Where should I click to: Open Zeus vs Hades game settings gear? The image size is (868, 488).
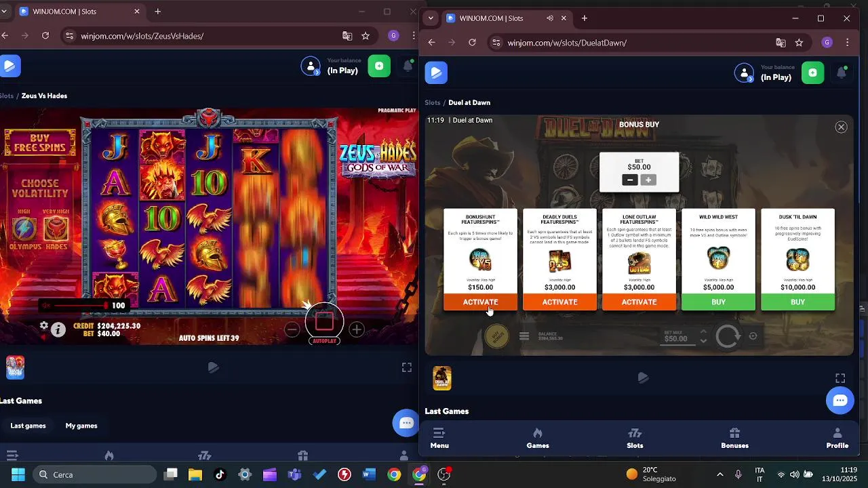click(x=44, y=326)
